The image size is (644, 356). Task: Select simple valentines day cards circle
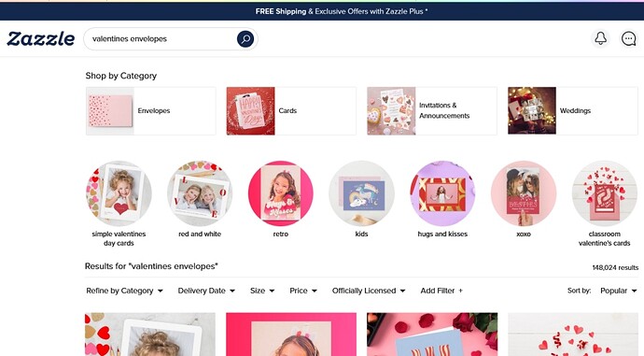pos(119,193)
